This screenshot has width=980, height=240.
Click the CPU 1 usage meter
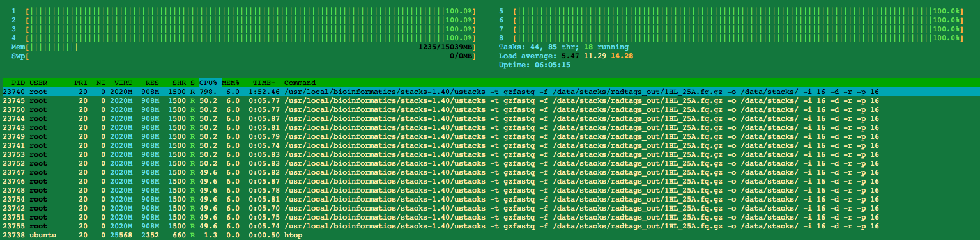point(244,12)
